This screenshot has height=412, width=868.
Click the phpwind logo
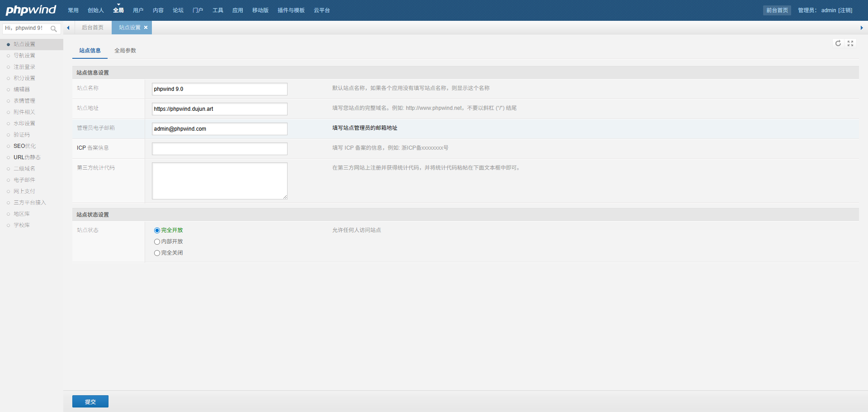pos(31,10)
